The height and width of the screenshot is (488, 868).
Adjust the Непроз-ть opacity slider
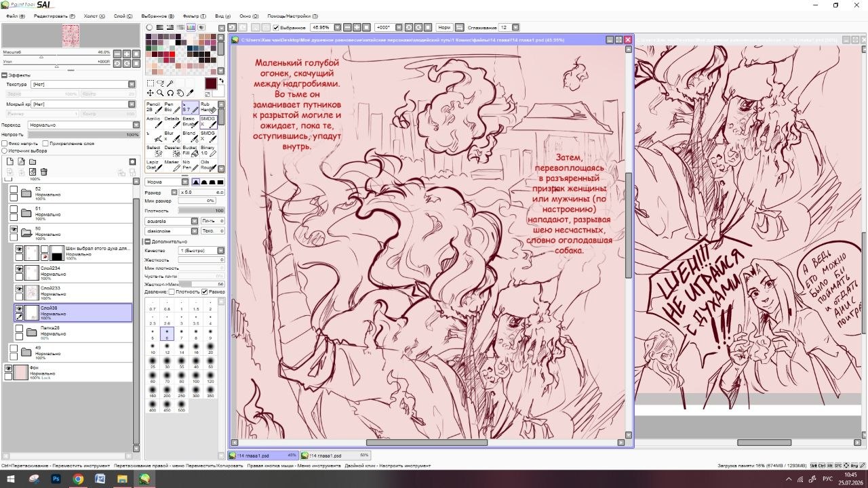pos(83,135)
